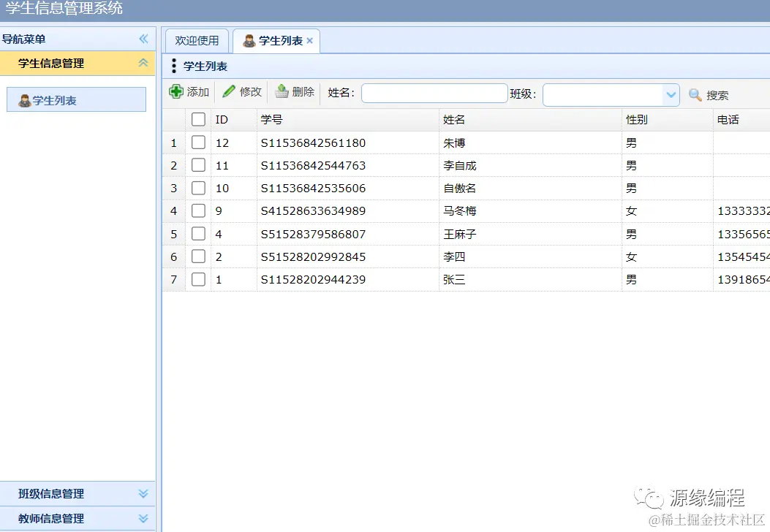Click the 删除 button label
Viewport: 770px width, 532px height.
[x=303, y=92]
